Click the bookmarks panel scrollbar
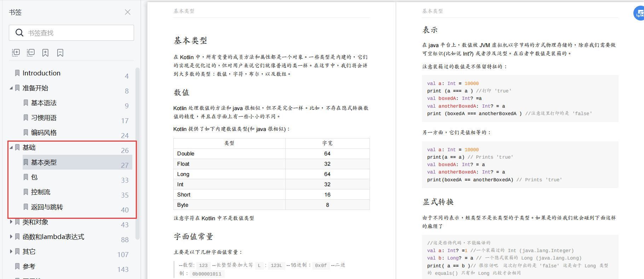Image resolution: width=644 pixels, height=279 pixels. pos(138,154)
